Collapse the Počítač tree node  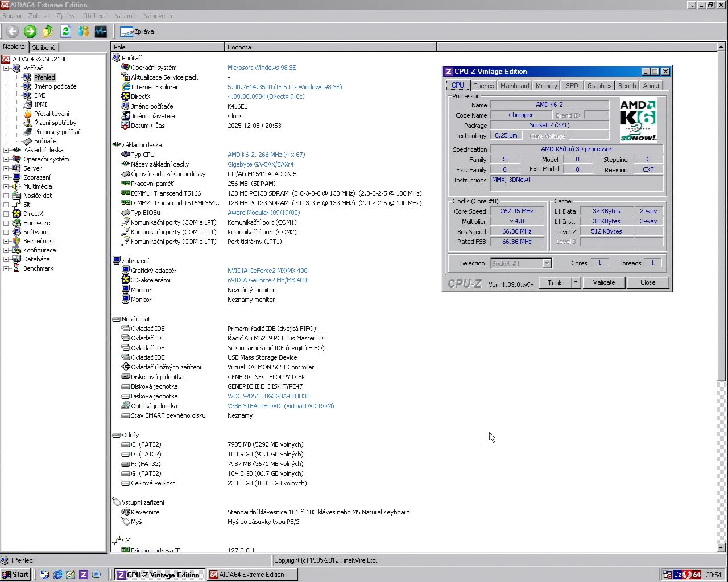(6, 68)
